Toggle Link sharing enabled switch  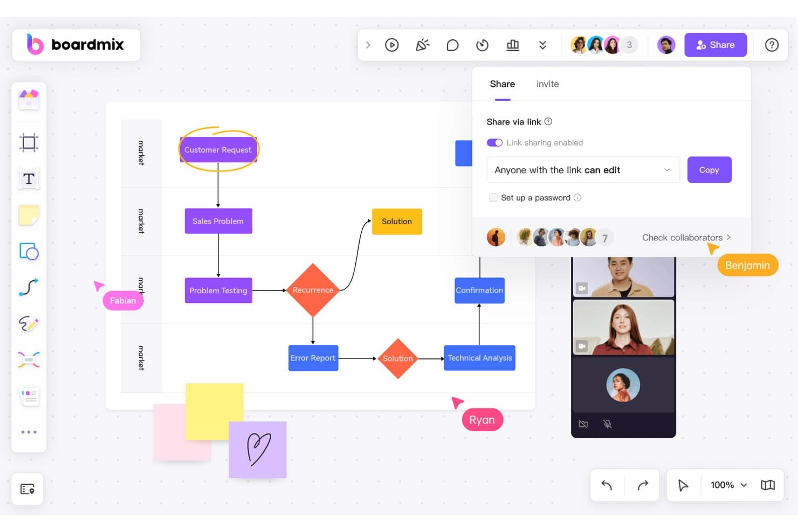(x=494, y=143)
